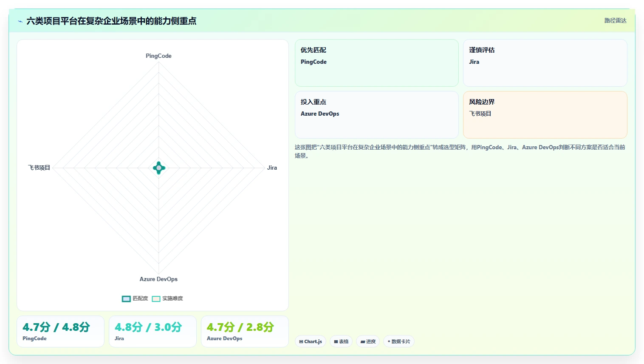The height and width of the screenshot is (364, 644).
Task: Toggle the 实施难度 legend swatch
Action: pos(156,299)
